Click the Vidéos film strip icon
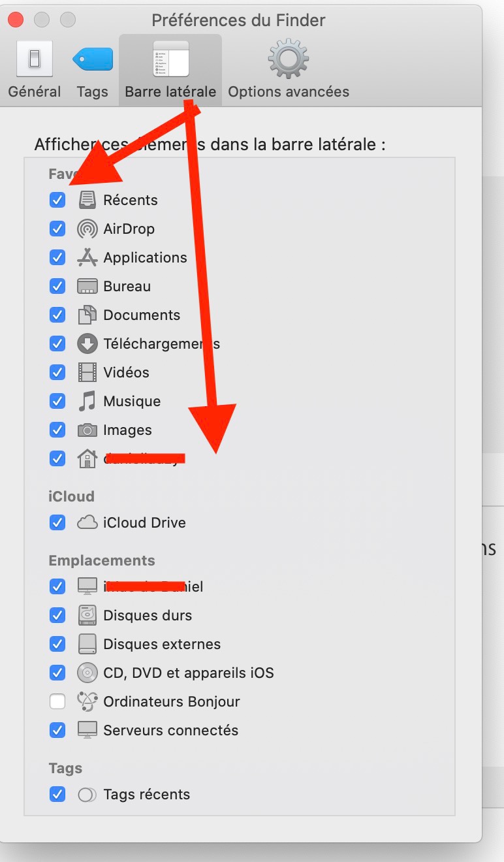The image size is (504, 862). click(87, 373)
